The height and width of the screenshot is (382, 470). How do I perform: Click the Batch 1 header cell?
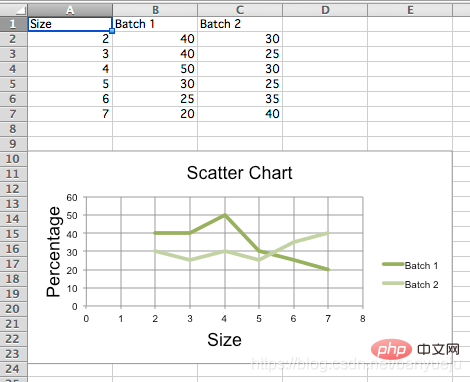pos(155,24)
